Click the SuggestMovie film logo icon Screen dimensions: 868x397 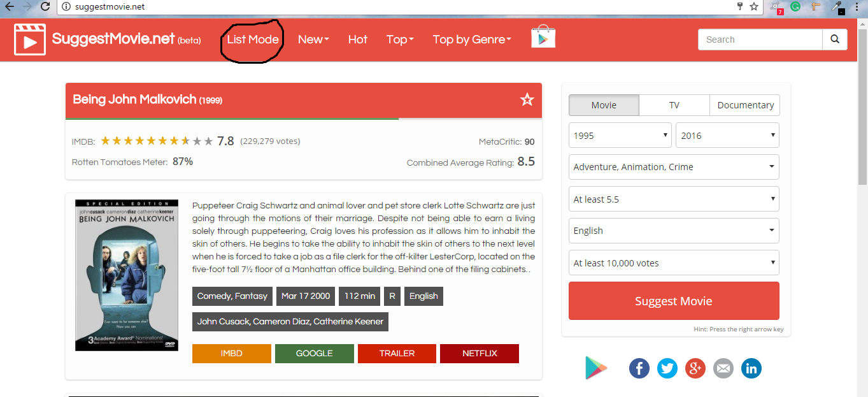(x=29, y=40)
